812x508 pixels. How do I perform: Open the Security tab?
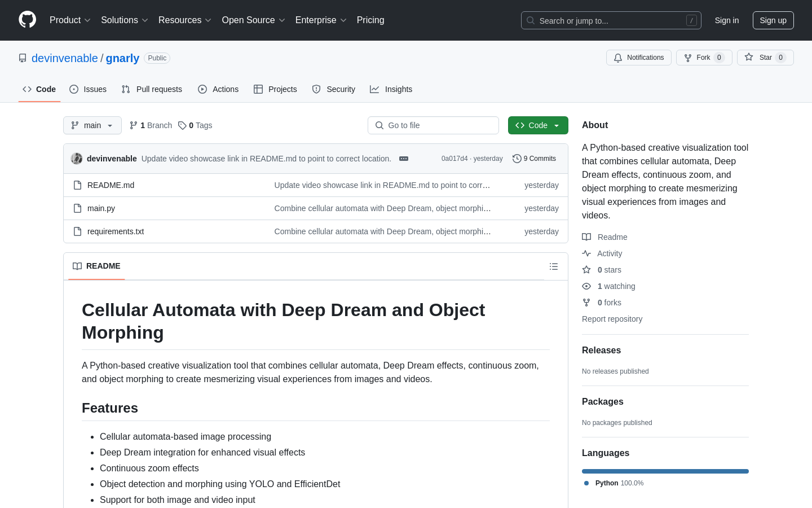coord(334,89)
